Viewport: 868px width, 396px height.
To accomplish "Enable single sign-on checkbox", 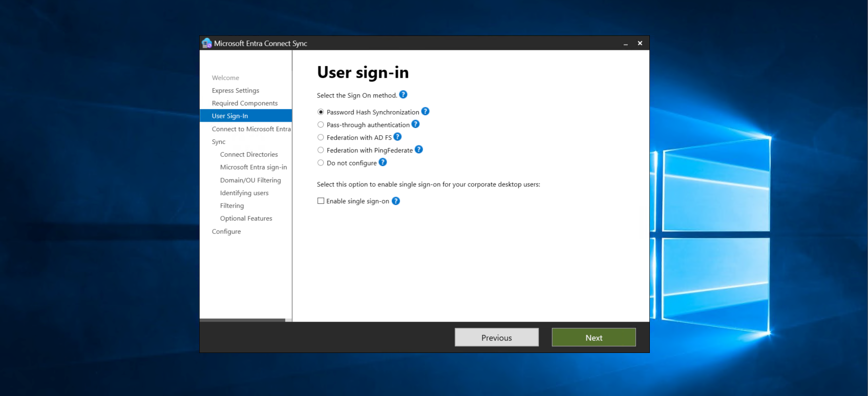I will coord(321,201).
